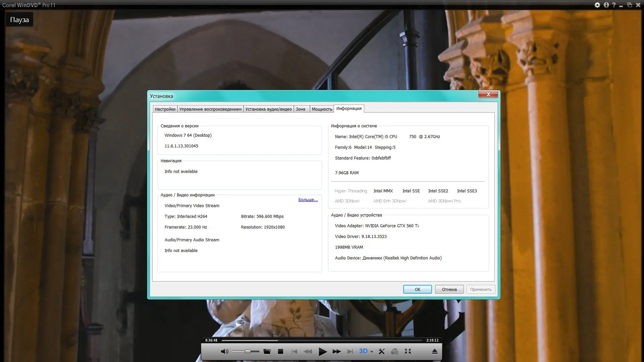Exit full screen with the shrink arrows icon
The height and width of the screenshot is (362, 644).
(408, 351)
